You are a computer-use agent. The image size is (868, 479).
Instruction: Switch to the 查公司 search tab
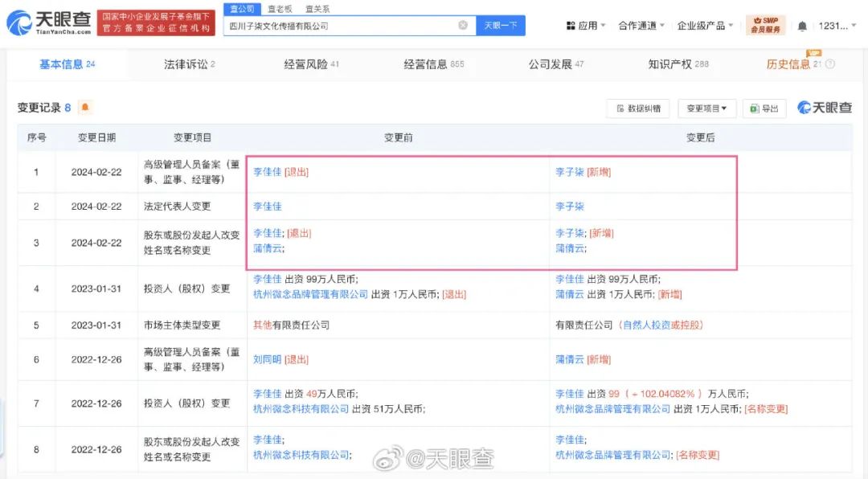(242, 9)
